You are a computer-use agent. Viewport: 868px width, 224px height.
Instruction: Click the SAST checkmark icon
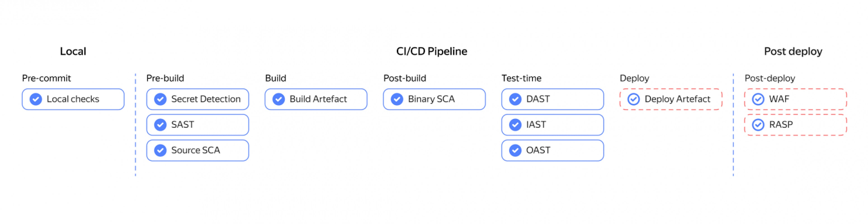tap(160, 125)
